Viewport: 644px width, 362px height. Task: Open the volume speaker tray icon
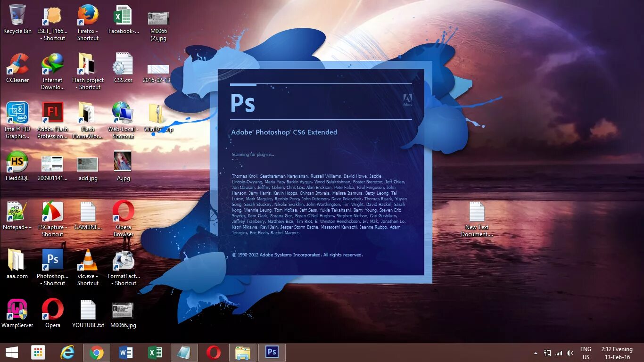570,353
